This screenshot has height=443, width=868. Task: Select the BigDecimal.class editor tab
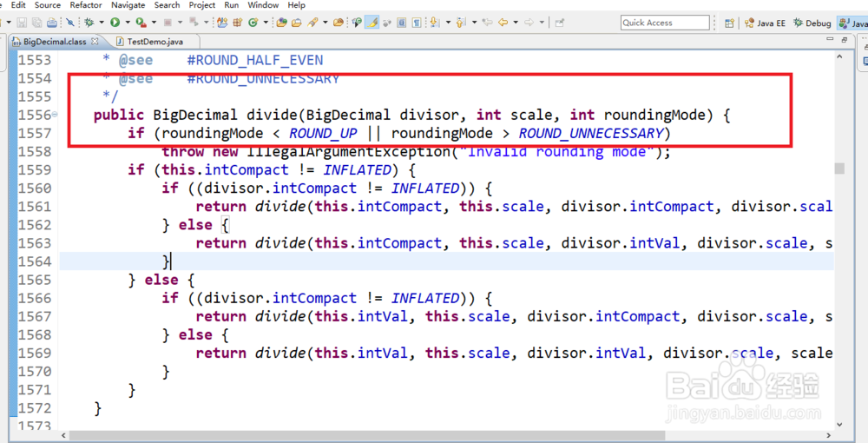(x=55, y=42)
